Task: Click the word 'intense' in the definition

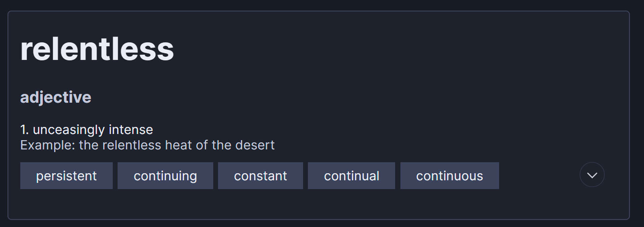Action: tap(131, 130)
